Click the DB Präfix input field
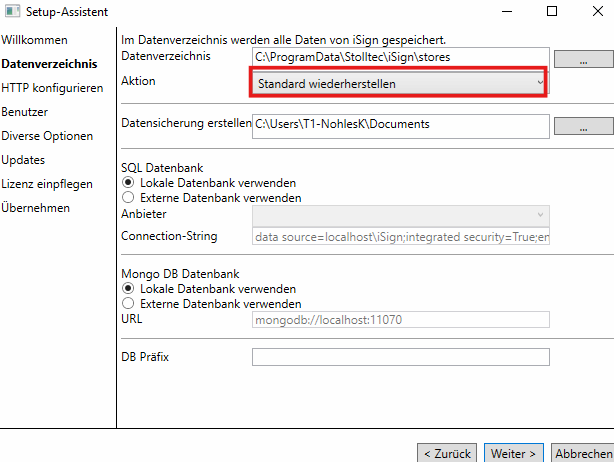The image size is (614, 462). (401, 357)
